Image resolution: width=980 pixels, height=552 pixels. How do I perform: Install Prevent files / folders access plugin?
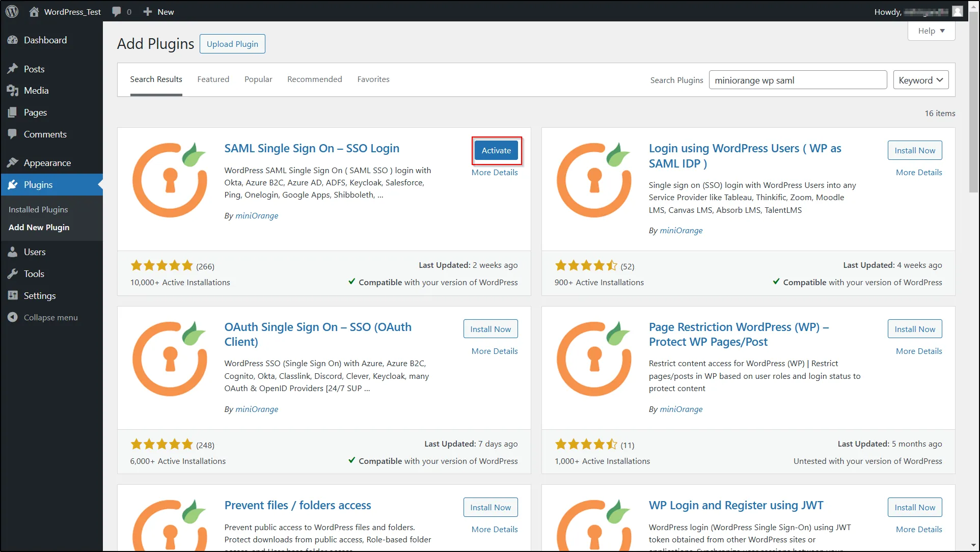click(x=491, y=507)
